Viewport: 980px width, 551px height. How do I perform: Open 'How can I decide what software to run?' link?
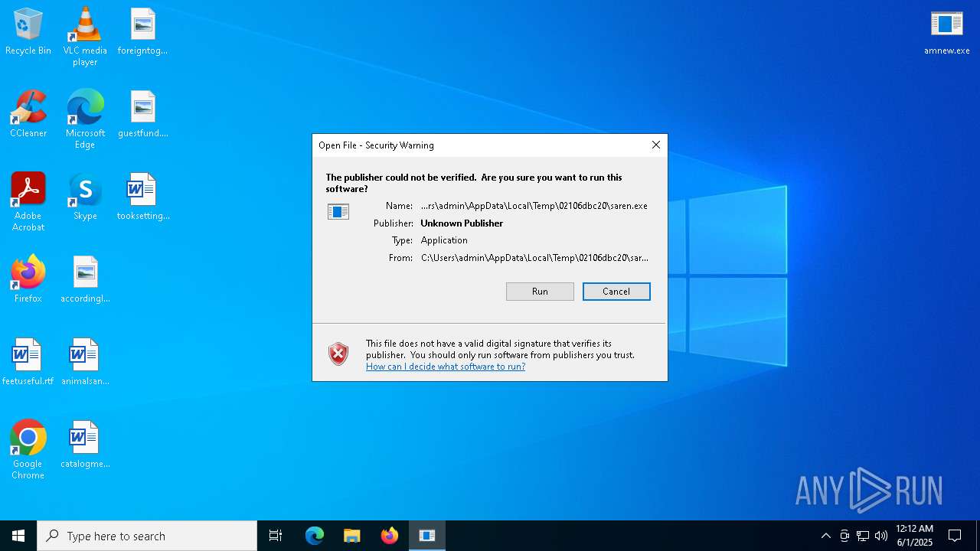pos(446,367)
